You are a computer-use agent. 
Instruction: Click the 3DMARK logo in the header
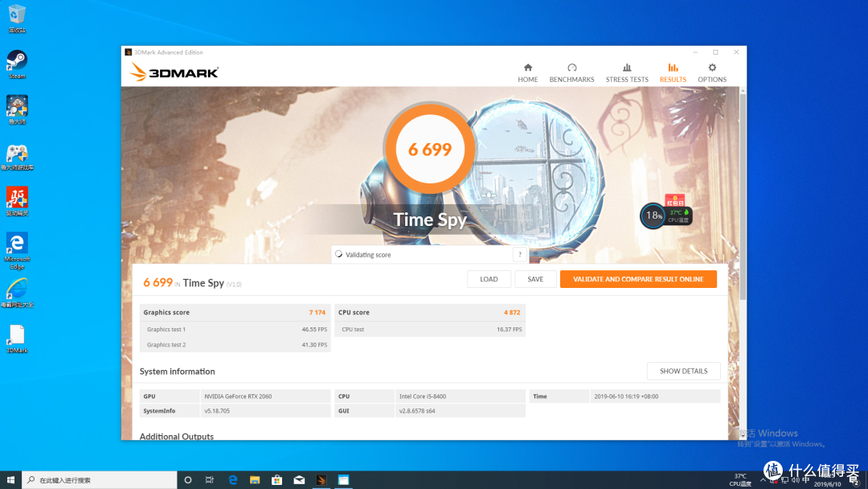(x=174, y=72)
